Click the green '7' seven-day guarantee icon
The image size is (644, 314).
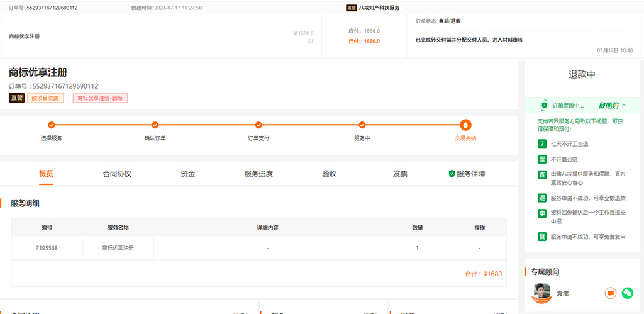[x=541, y=144]
